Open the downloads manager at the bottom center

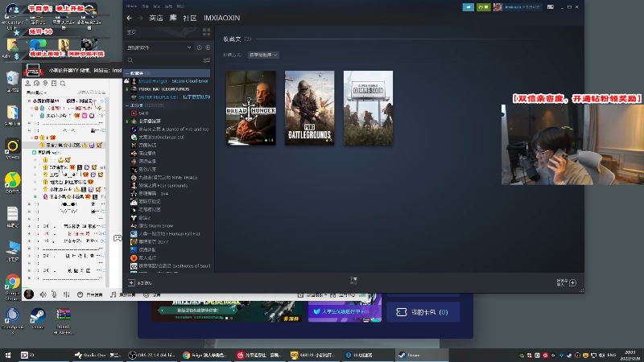point(353,281)
